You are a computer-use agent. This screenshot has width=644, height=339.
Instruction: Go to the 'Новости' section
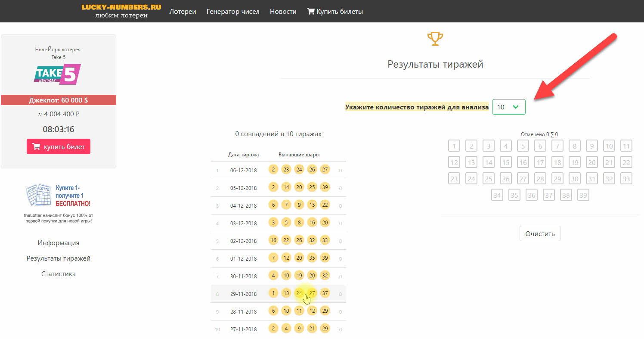click(x=283, y=11)
